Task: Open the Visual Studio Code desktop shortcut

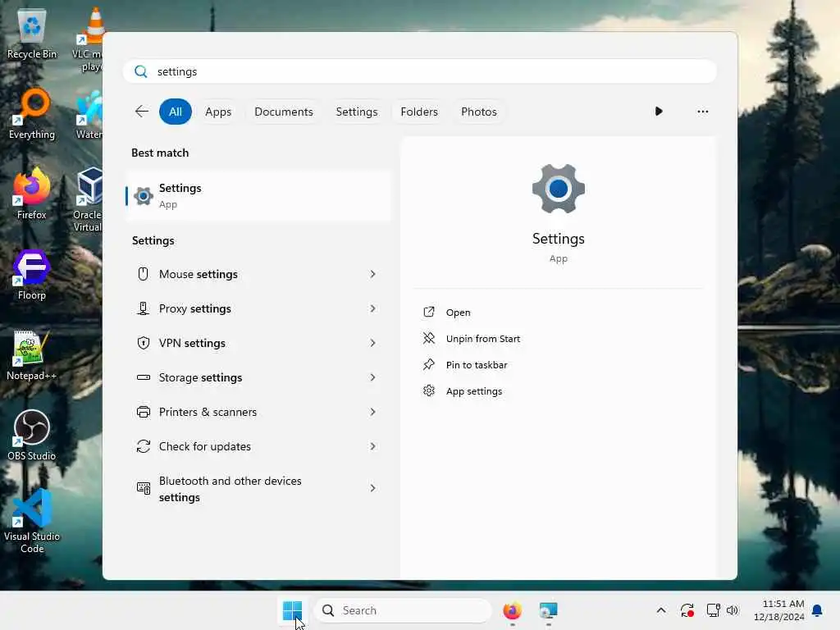Action: [32, 521]
